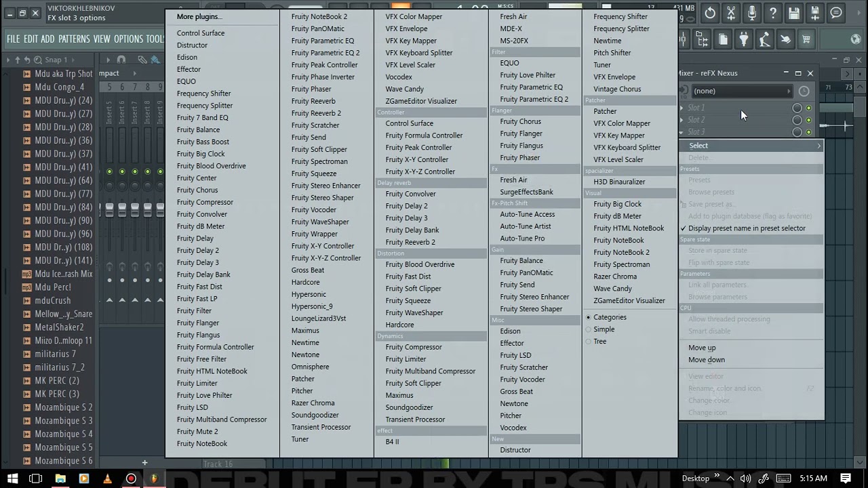Click browser up-arrow collapse icon

click(17, 60)
